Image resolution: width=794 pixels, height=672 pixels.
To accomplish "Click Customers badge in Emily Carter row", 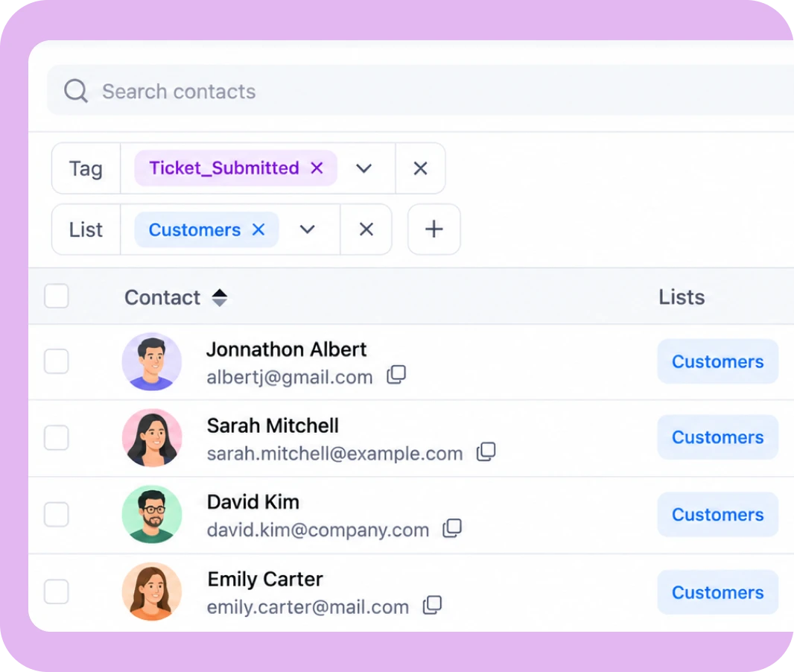I will [717, 592].
